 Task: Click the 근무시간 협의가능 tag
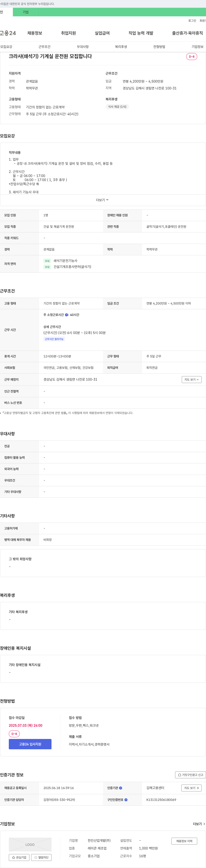[54, 339]
